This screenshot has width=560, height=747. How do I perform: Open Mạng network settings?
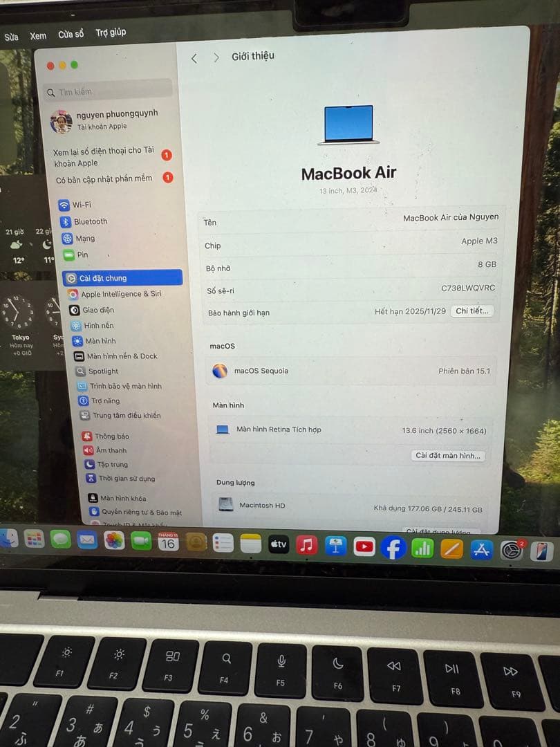click(82, 237)
